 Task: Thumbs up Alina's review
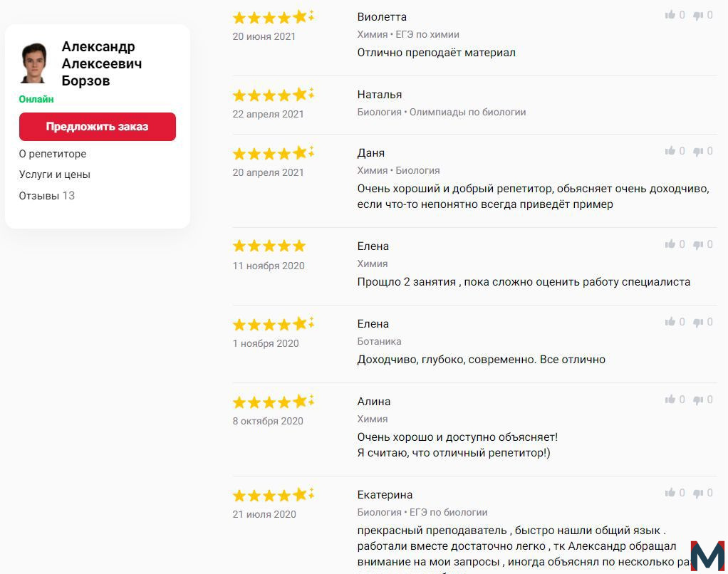pos(670,399)
